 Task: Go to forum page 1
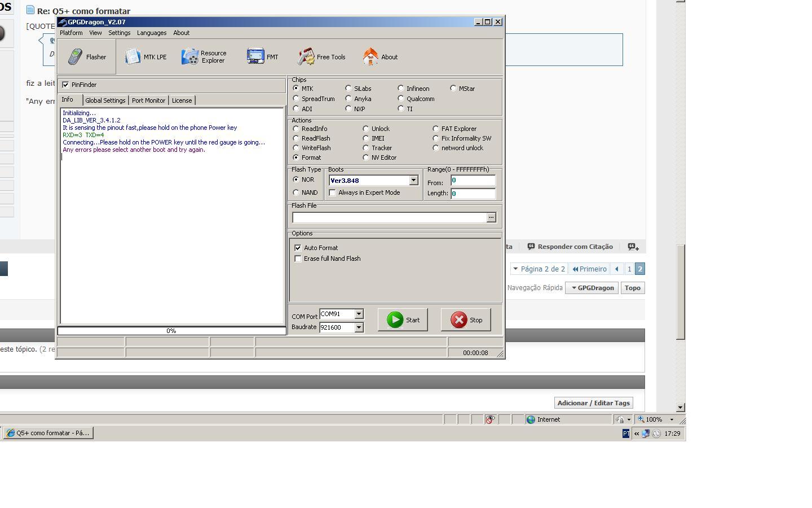pyautogui.click(x=629, y=269)
